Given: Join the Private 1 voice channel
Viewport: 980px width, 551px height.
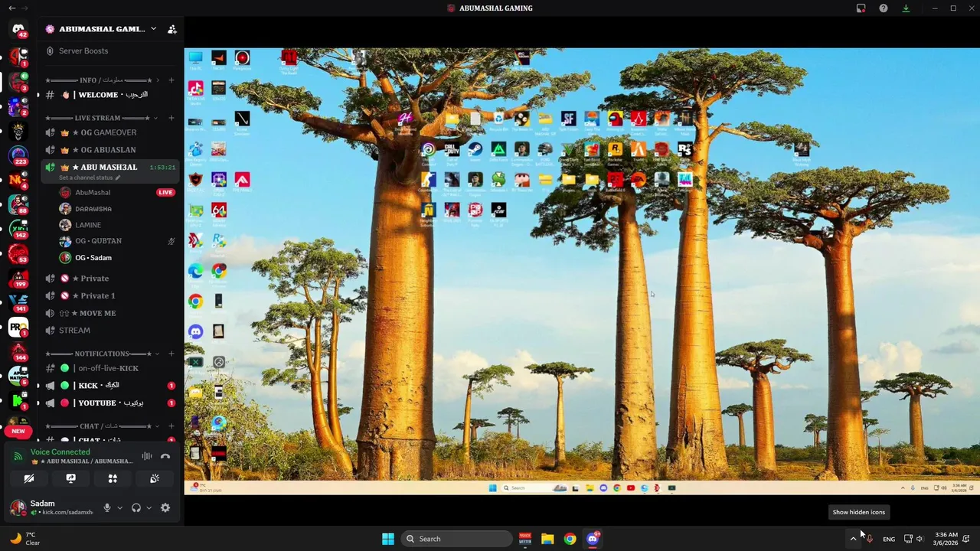Looking at the screenshot, I should pos(110,295).
